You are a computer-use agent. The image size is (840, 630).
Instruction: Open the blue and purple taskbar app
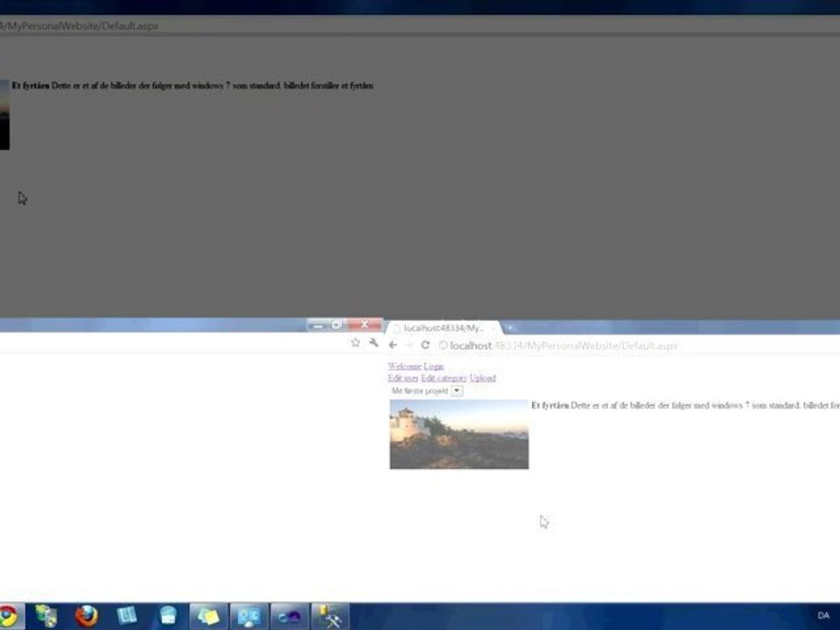[290, 616]
